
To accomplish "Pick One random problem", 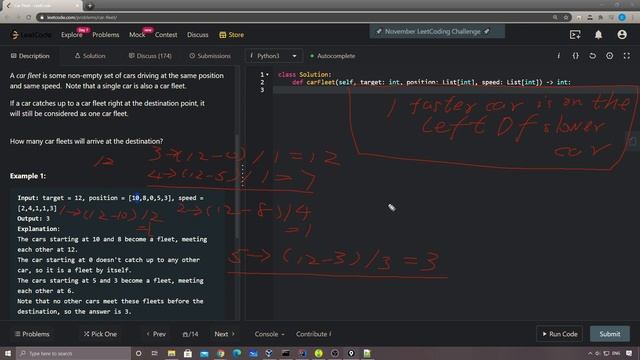I will click(100, 334).
